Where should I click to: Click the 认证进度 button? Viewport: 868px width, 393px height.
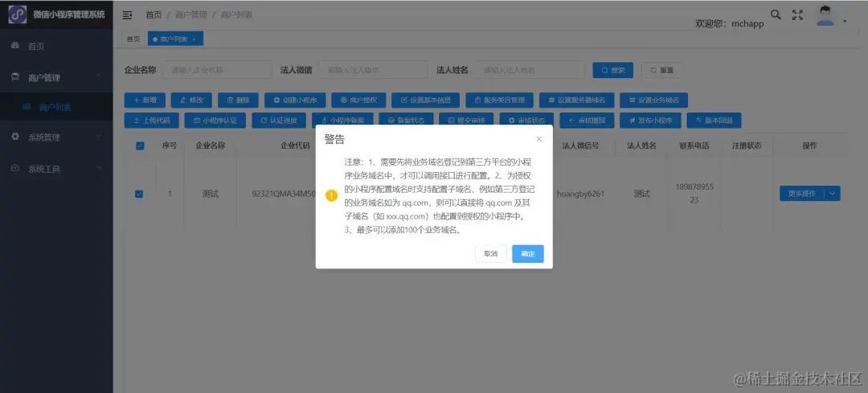[279, 120]
